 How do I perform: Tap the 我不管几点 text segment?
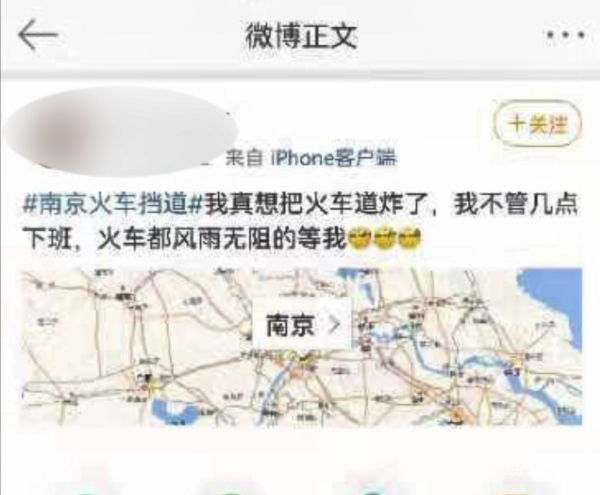point(515,205)
